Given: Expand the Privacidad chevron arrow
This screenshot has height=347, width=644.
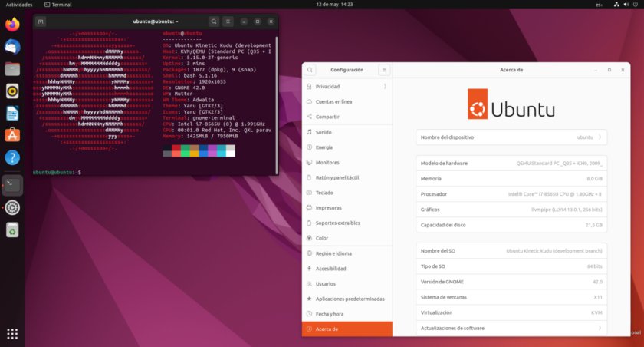Looking at the screenshot, I should [x=385, y=86].
